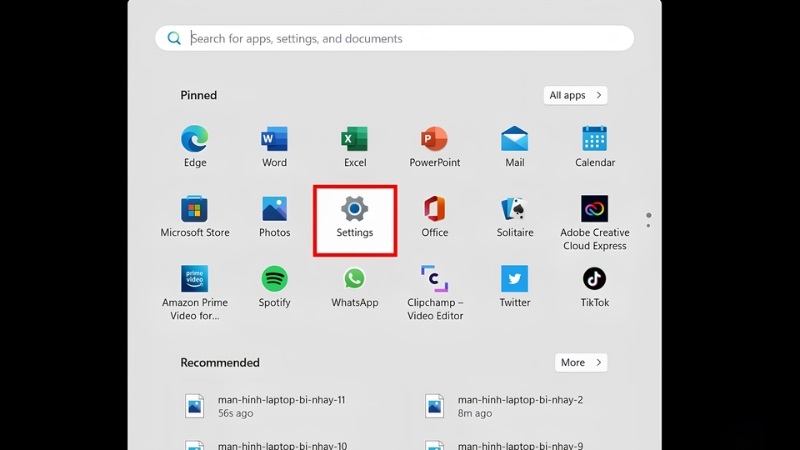Open Spotify

(274, 286)
